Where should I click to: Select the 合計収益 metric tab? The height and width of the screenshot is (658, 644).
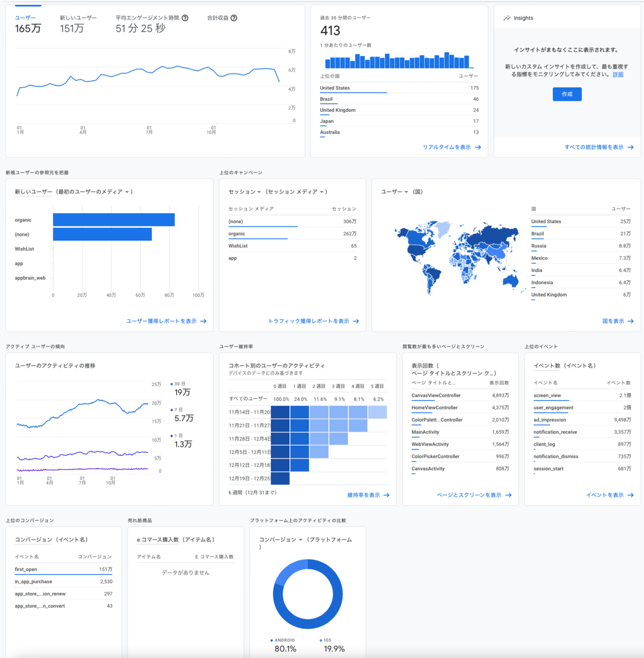[222, 18]
